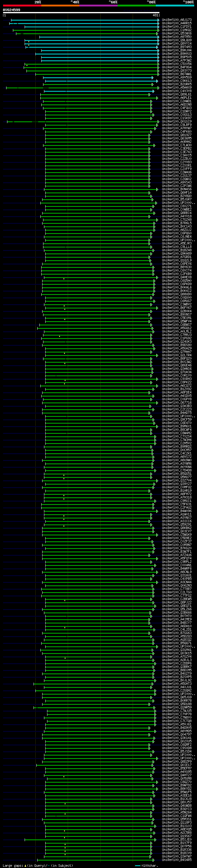This screenshot has width=197, height=868.
Task: Click hit UniRef100_Q89L61
Action: [177, 94]
